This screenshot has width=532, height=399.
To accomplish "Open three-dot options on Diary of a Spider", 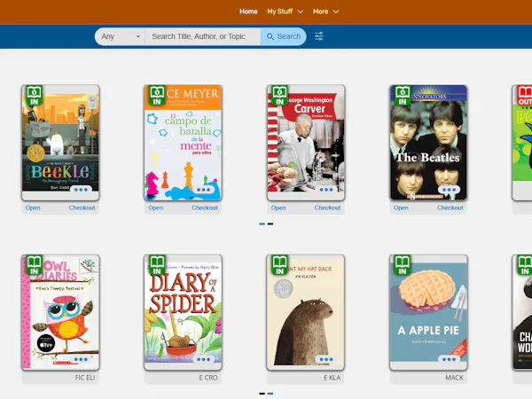I will click(x=204, y=359).
